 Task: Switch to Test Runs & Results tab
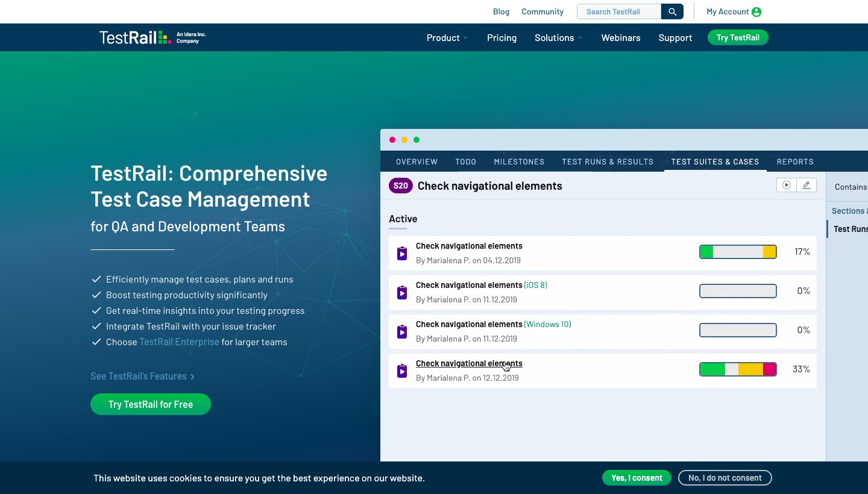coord(608,161)
